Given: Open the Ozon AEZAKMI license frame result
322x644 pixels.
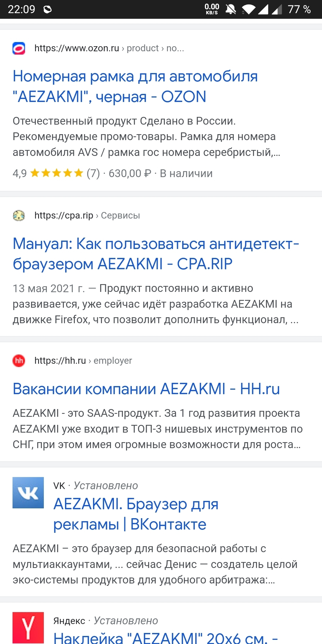Looking at the screenshot, I should click(x=135, y=86).
